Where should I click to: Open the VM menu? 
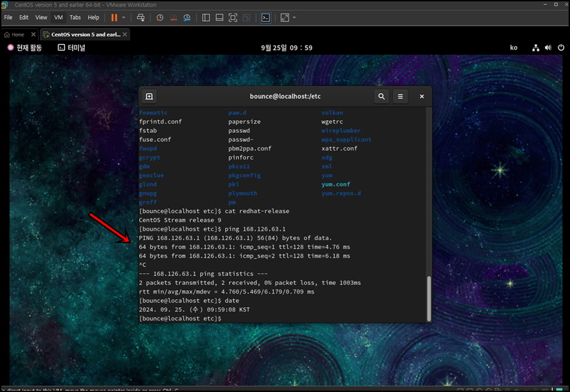coord(58,18)
